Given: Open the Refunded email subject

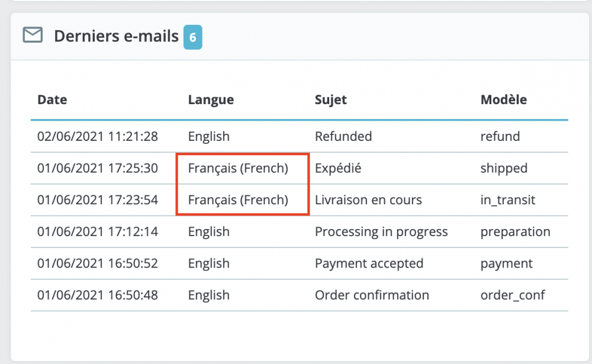Looking at the screenshot, I should click(343, 137).
